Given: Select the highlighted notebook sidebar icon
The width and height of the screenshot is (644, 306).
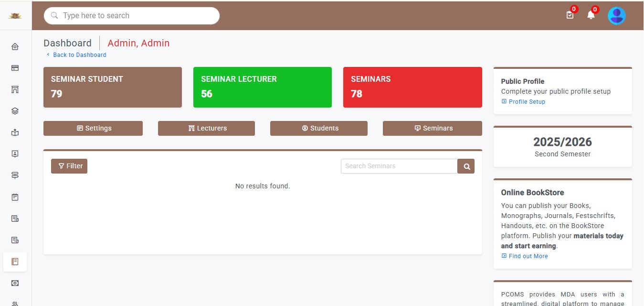Looking at the screenshot, I should (x=15, y=262).
